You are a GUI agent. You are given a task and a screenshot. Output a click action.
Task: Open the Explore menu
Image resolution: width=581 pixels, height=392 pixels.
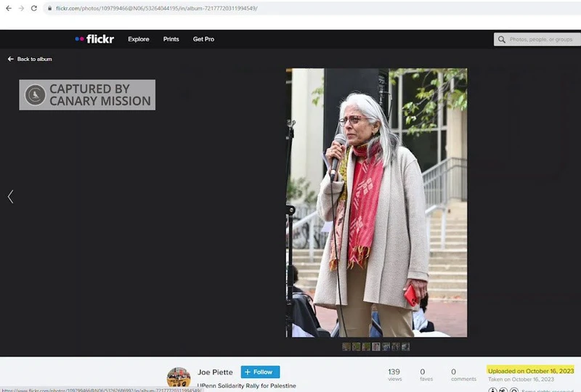coord(138,39)
